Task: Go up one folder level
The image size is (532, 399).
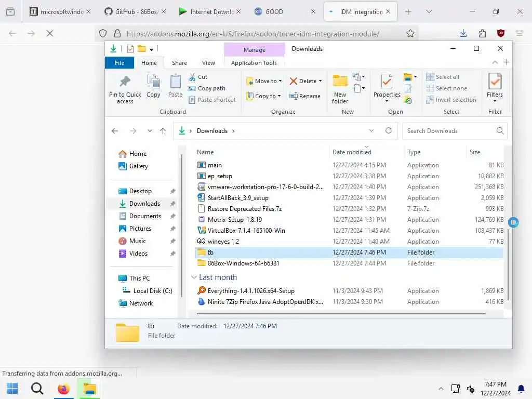Action: pos(163,131)
